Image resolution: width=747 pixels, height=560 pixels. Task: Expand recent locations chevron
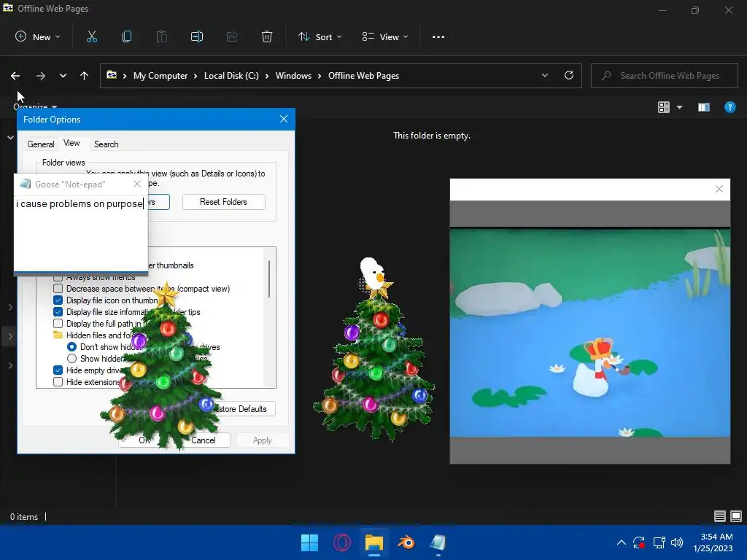[x=63, y=76]
